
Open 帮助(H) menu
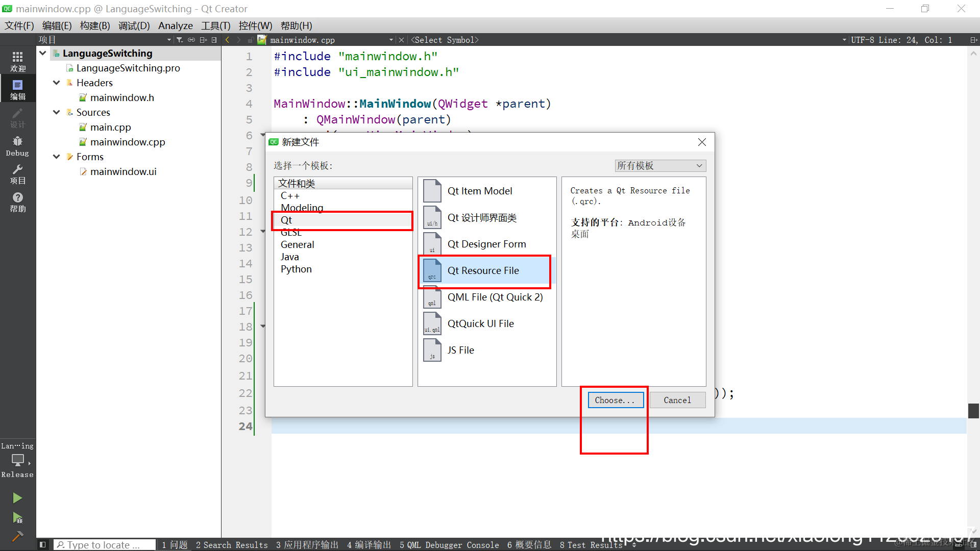(296, 26)
